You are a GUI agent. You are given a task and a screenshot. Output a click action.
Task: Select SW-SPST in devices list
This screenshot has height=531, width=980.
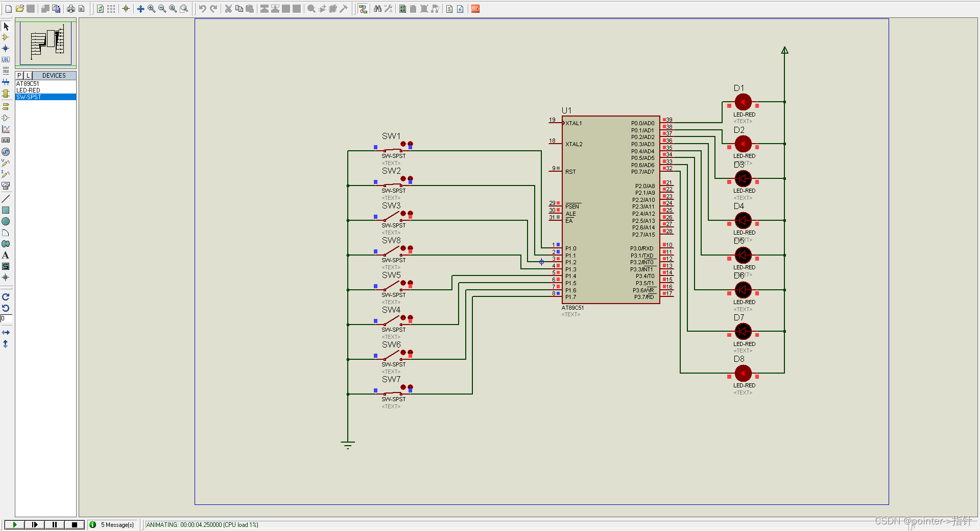pyautogui.click(x=45, y=97)
